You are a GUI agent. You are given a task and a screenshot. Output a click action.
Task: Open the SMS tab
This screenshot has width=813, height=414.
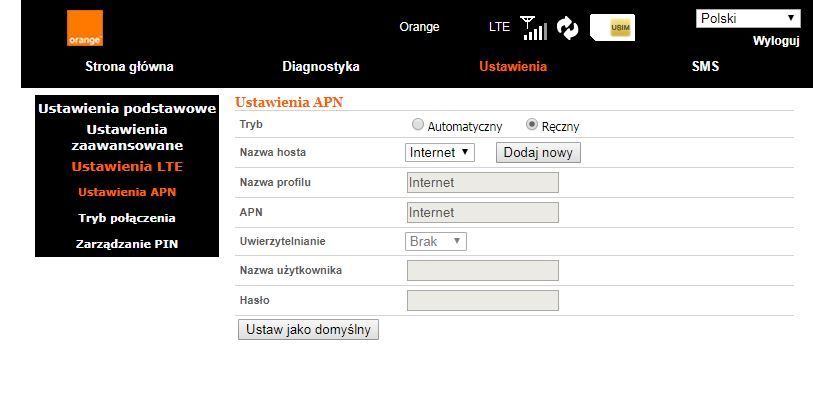pos(705,67)
